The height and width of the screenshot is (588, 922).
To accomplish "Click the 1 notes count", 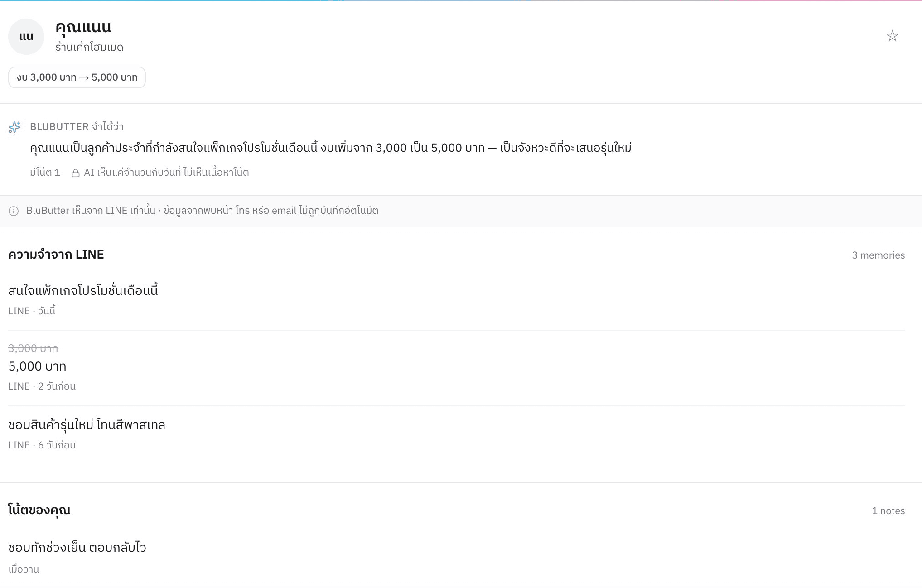I will pyautogui.click(x=888, y=511).
